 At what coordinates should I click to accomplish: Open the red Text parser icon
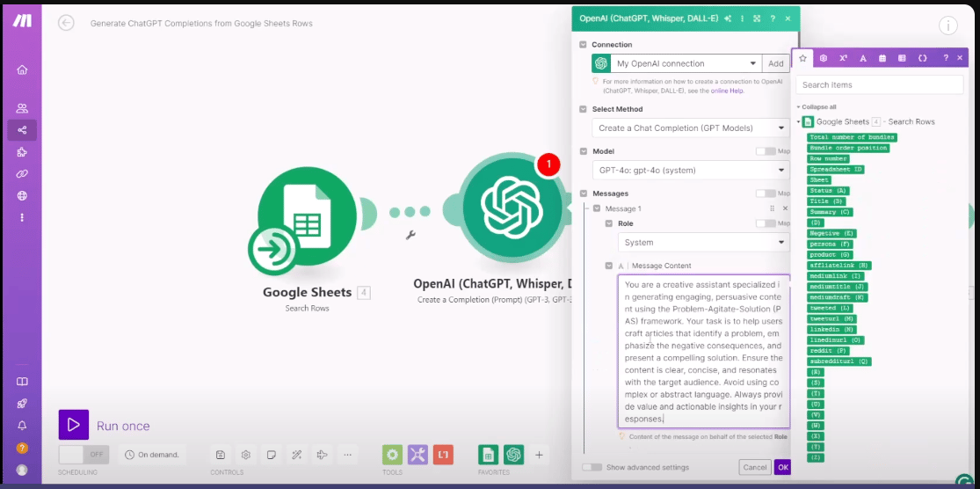tap(443, 455)
